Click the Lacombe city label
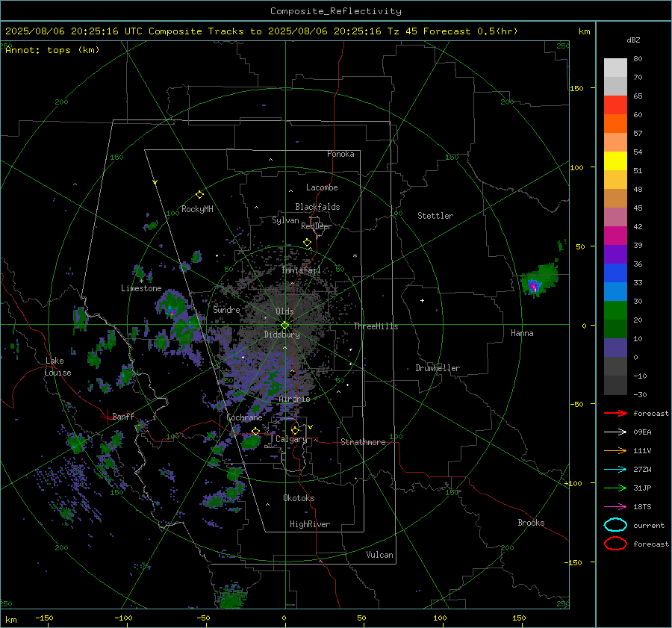This screenshot has width=672, height=628. [x=322, y=187]
